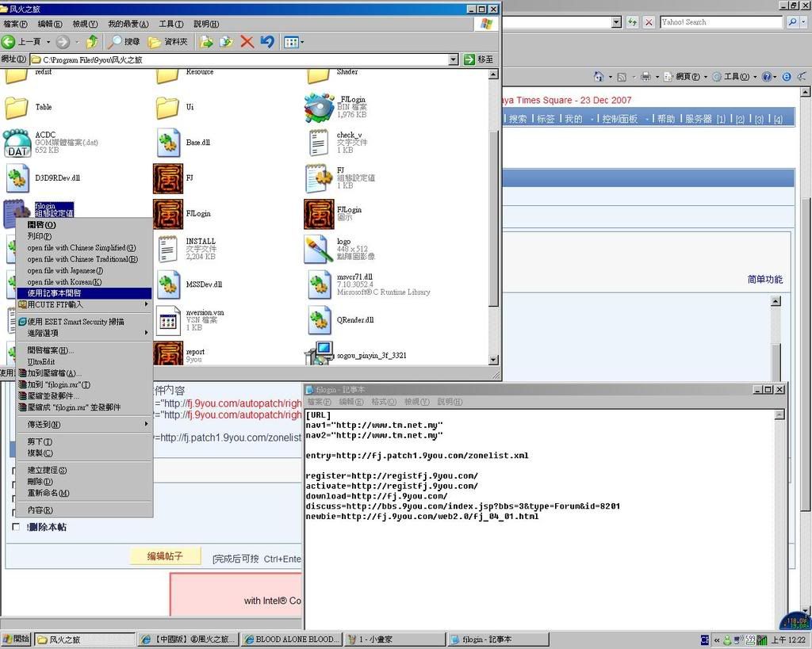This screenshot has height=649, width=812.
Task: Click the Explorer Up folder icon
Action: pos(92,42)
